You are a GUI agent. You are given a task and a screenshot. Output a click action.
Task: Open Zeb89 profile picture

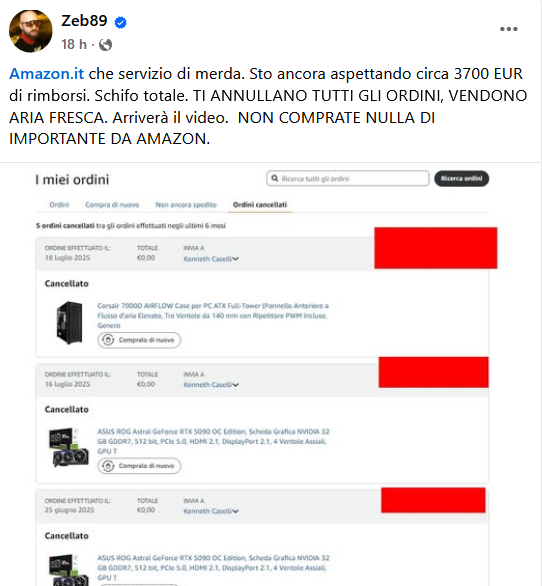(x=31, y=31)
